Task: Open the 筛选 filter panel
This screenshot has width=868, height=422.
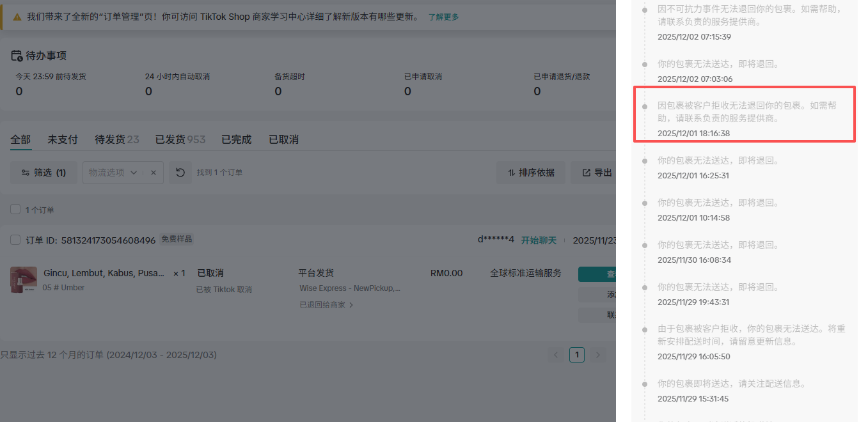Action: click(43, 172)
